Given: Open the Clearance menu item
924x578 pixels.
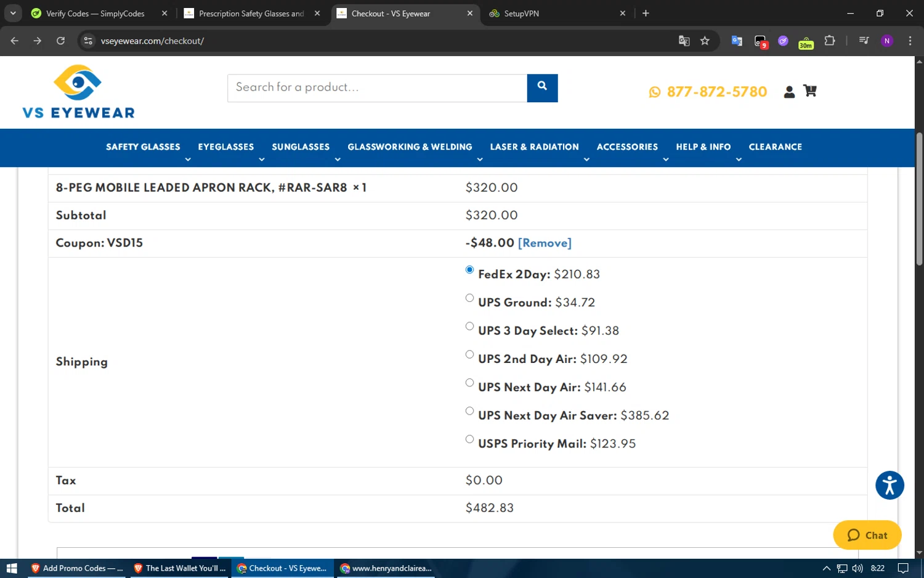Looking at the screenshot, I should pyautogui.click(x=775, y=147).
